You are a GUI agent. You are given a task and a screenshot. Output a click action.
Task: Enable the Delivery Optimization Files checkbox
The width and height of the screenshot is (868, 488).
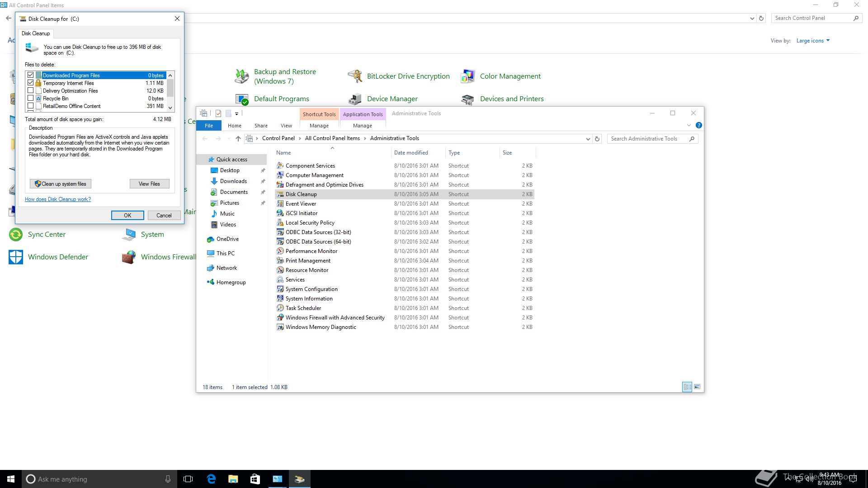(31, 90)
